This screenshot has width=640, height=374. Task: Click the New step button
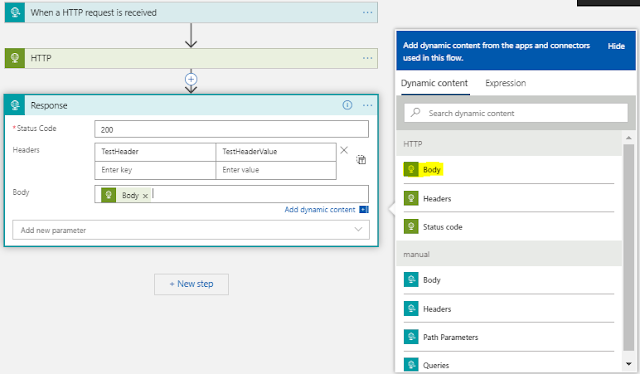[x=191, y=284]
